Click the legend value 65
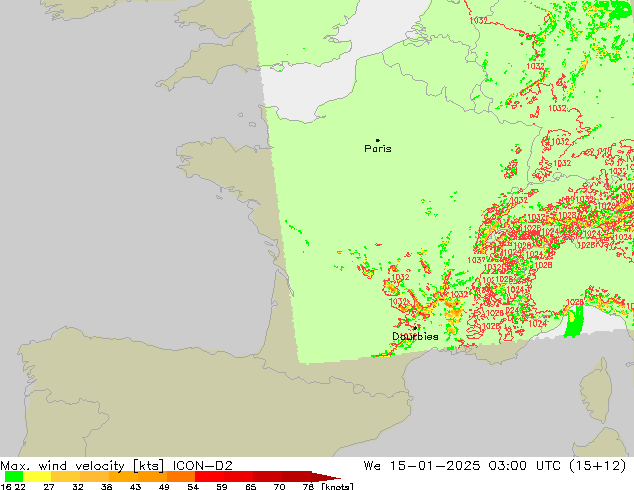The width and height of the screenshot is (634, 490). 251,487
